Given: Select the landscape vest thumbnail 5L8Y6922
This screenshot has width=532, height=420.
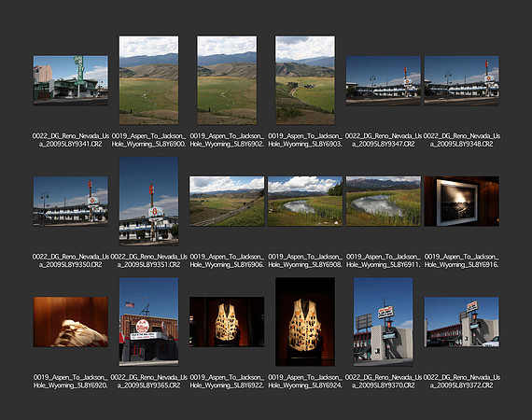Looking at the screenshot, I should [227, 322].
